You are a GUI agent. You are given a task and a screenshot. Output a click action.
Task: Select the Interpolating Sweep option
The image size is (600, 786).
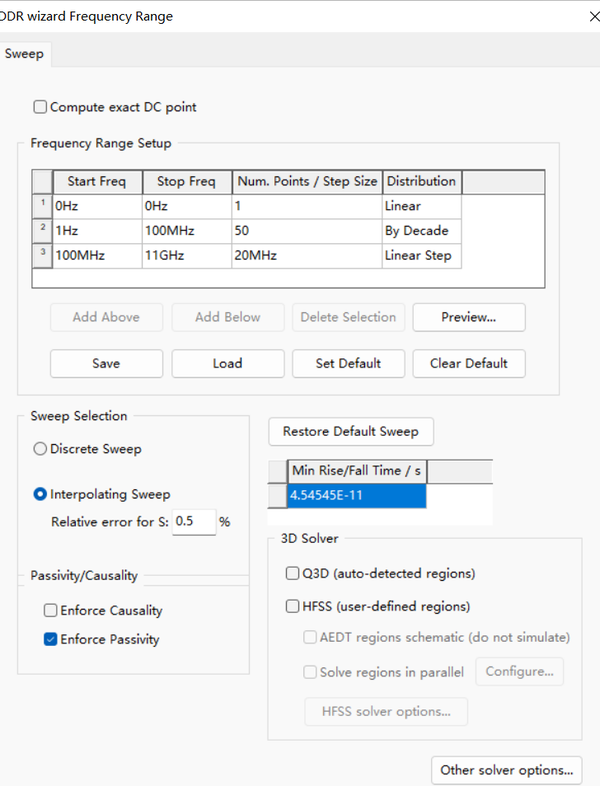click(x=41, y=494)
